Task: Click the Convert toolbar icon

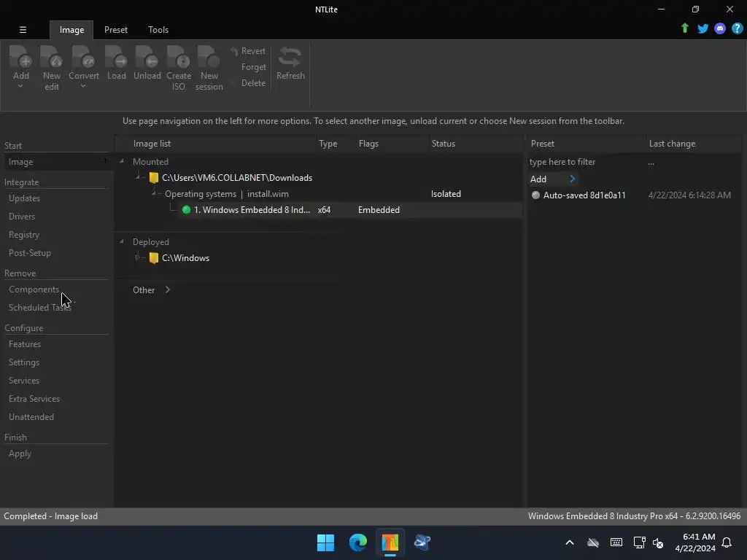Action: click(83, 57)
